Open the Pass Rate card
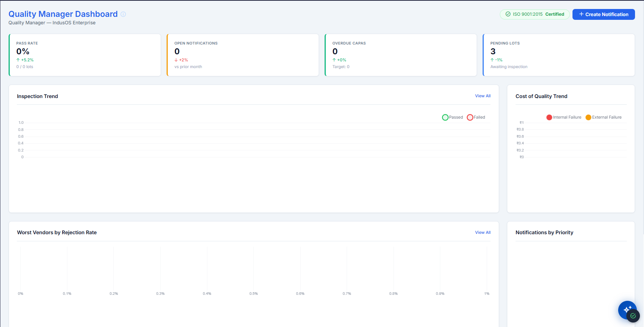Image resolution: width=644 pixels, height=327 pixels. tap(85, 55)
